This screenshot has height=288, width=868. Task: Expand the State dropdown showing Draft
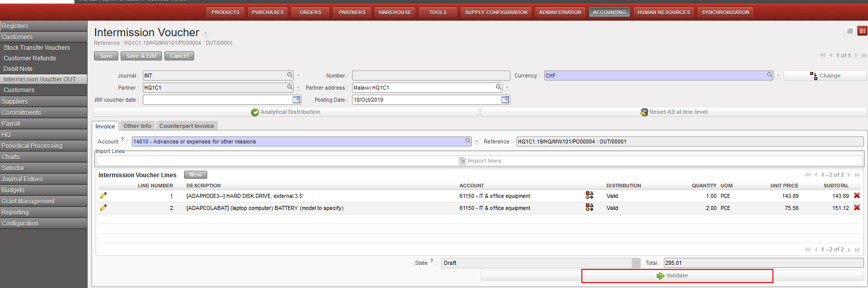(x=636, y=263)
